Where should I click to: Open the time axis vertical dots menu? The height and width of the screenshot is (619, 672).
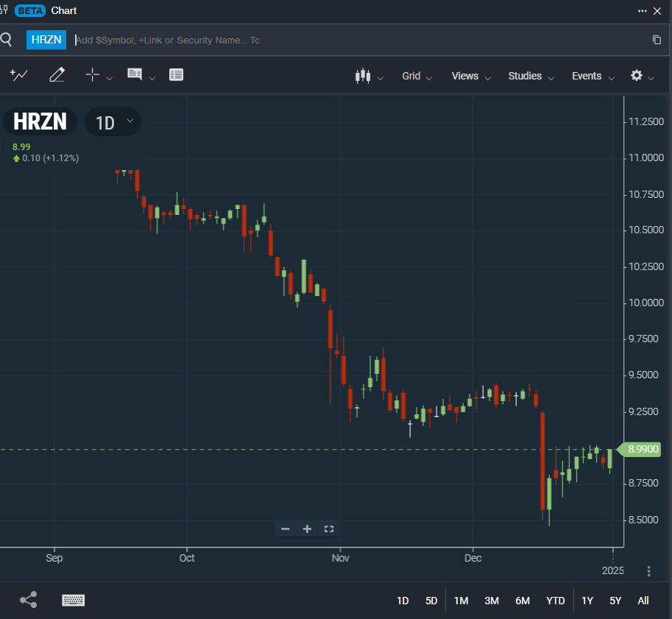click(x=649, y=571)
